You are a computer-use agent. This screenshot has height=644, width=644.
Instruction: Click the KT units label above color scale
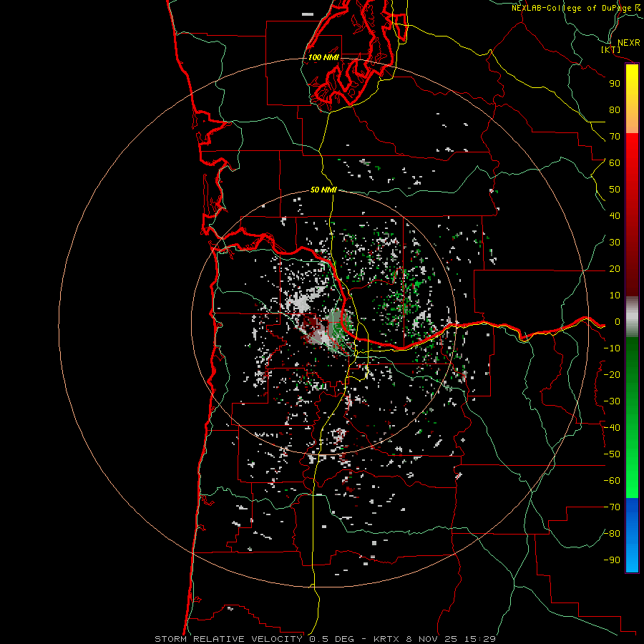(611, 50)
